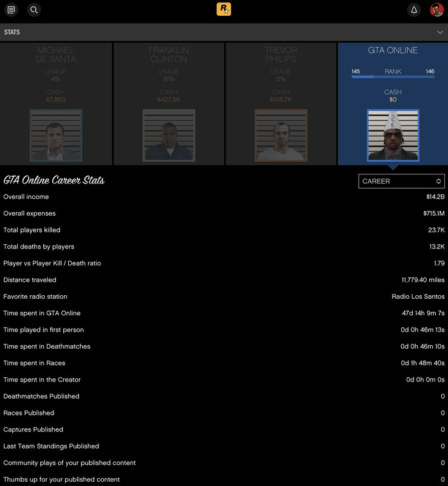Click the Time spent in Deathmatches label
Screen dimensions: 448x486
click(x=47, y=346)
